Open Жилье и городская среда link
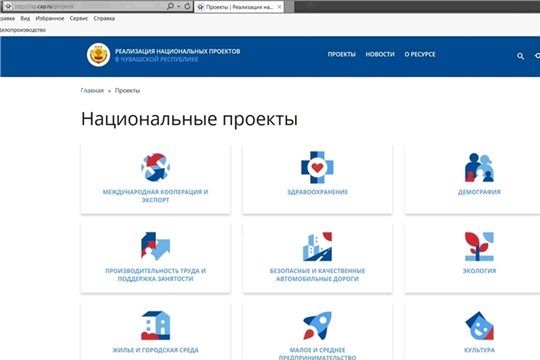540x360 pixels. (155, 350)
